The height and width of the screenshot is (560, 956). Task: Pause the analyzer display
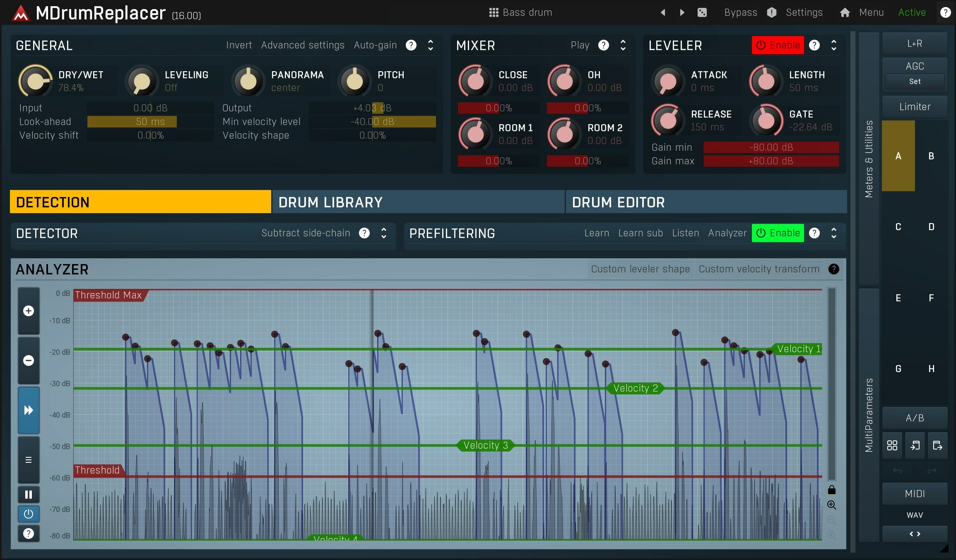coord(29,494)
